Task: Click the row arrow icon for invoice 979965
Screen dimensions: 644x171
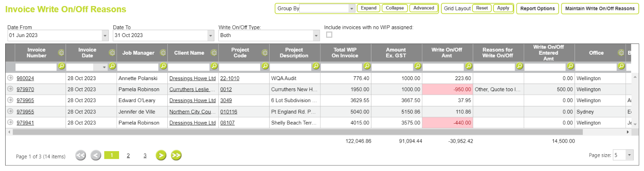Action: click(10, 100)
